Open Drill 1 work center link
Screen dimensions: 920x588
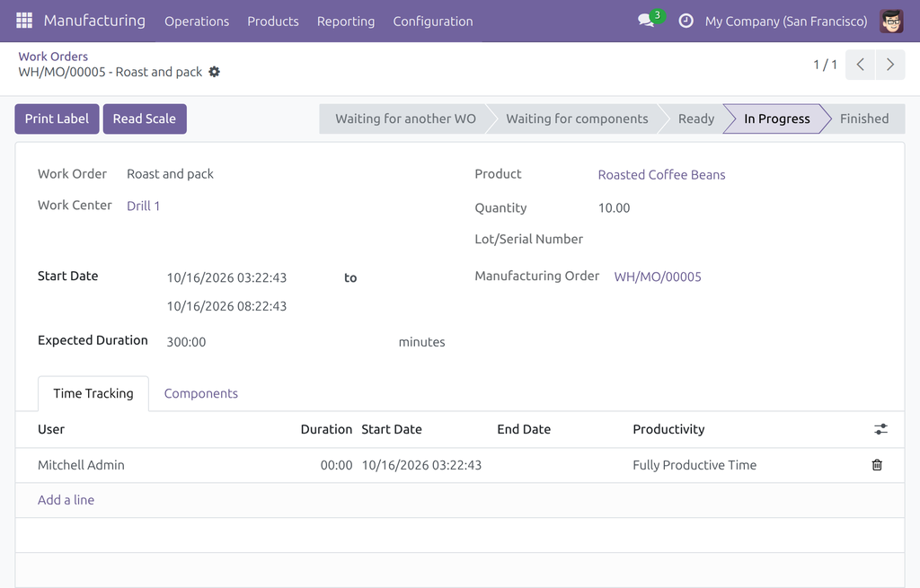coord(143,206)
